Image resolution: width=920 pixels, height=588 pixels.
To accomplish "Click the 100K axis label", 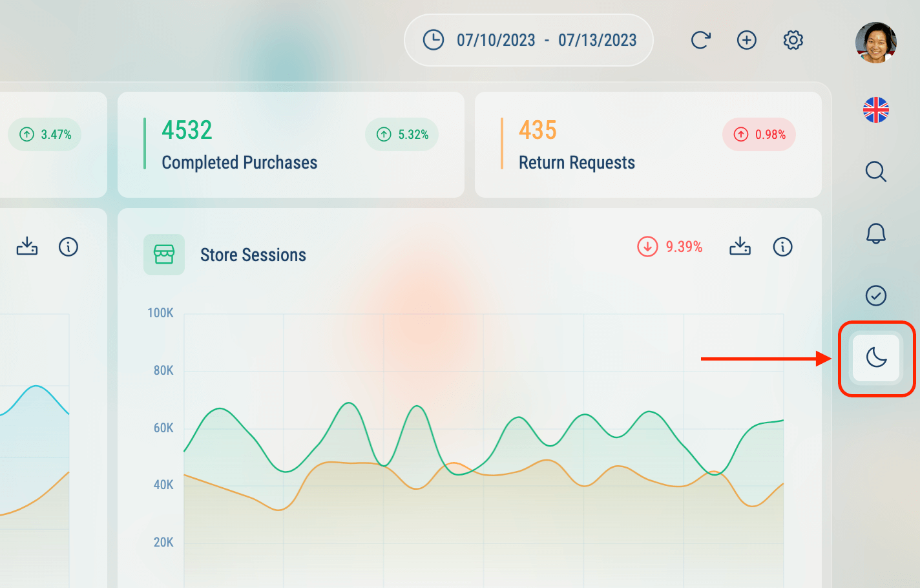I will point(160,313).
